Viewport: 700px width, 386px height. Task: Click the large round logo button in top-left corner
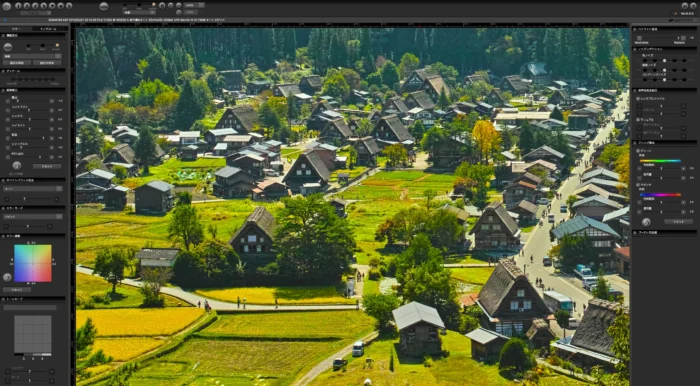pos(7,6)
